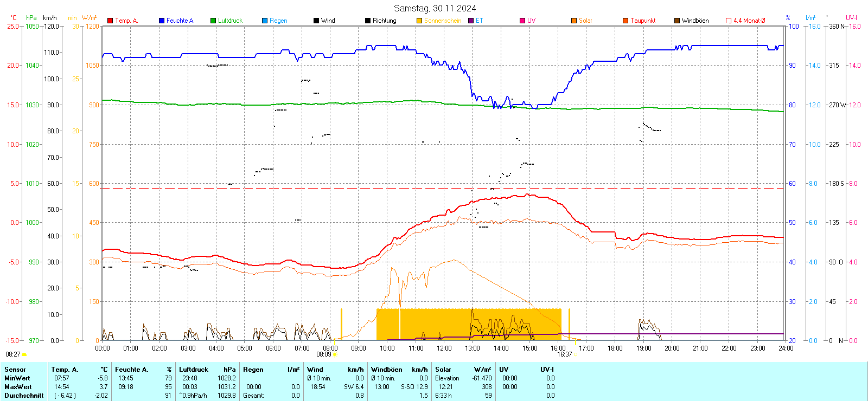This screenshot has width=868, height=401.
Task: Click the blue Feuchte A. legend square
Action: pyautogui.click(x=162, y=21)
